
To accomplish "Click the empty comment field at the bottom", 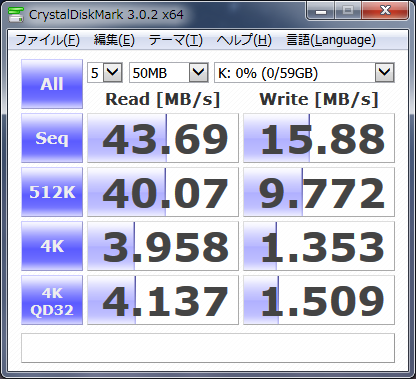I will click(208, 348).
